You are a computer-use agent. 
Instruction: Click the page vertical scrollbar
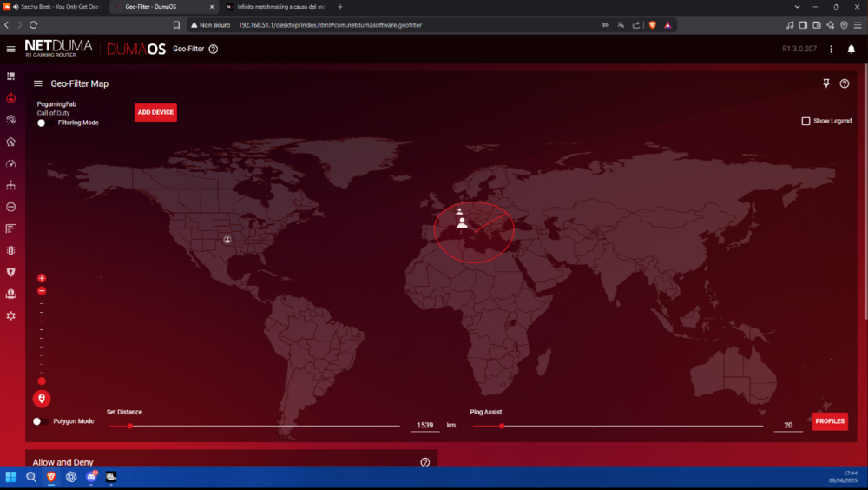pyautogui.click(x=865, y=191)
